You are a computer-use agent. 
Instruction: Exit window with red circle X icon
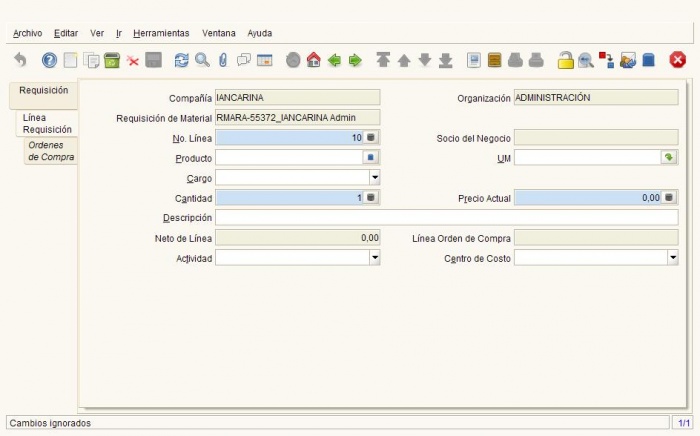tap(677, 60)
